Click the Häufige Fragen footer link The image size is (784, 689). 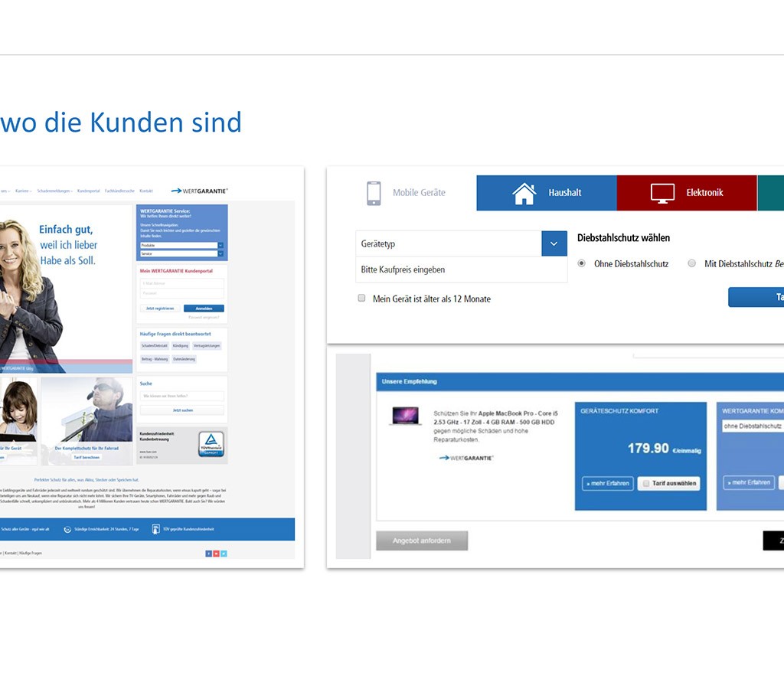point(31,553)
